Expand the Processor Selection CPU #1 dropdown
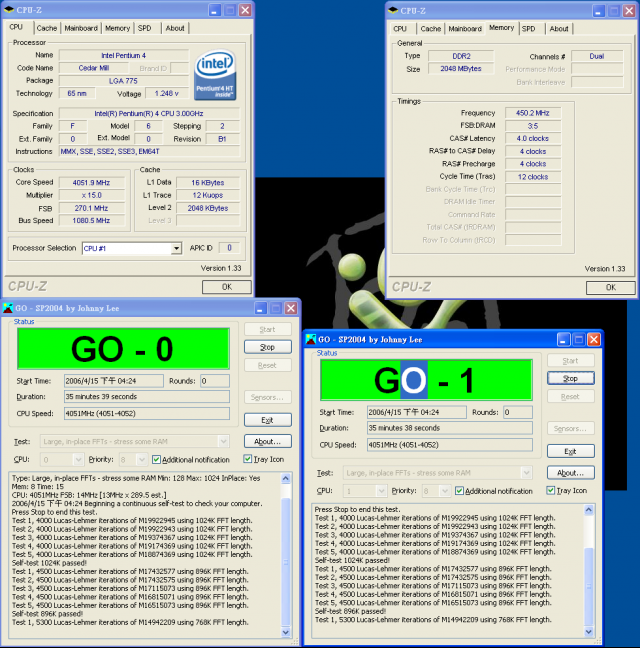Image resolution: width=640 pixels, height=648 pixels. pyautogui.click(x=176, y=248)
